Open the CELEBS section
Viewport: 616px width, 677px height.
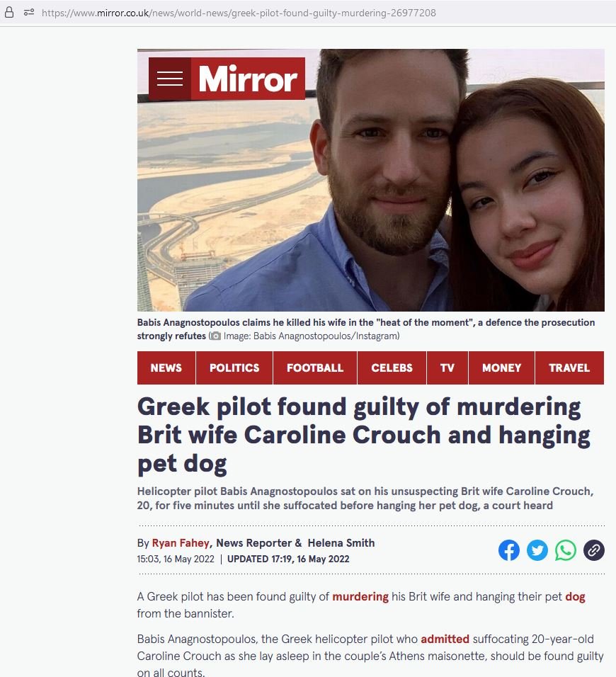point(392,368)
